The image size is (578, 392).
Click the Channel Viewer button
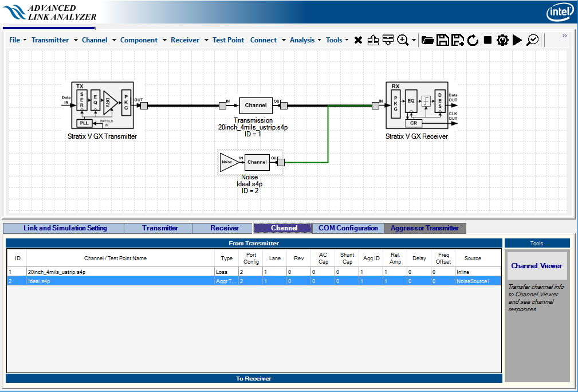tap(537, 266)
